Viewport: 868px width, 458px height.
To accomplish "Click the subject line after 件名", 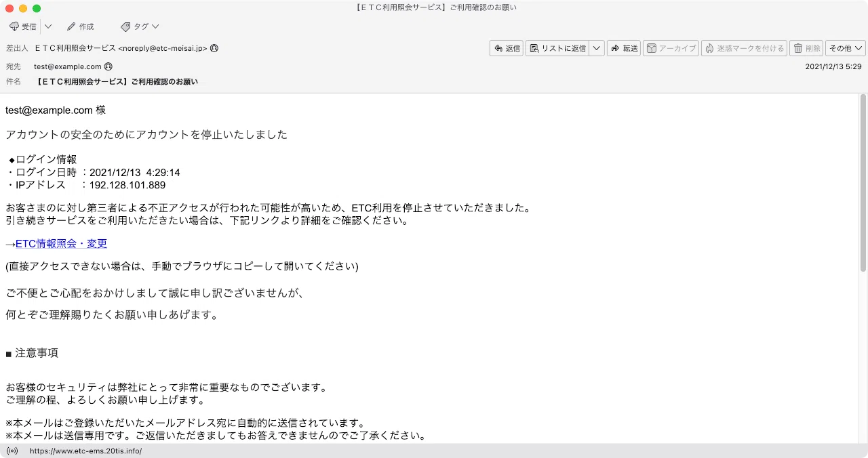I will pyautogui.click(x=117, y=81).
